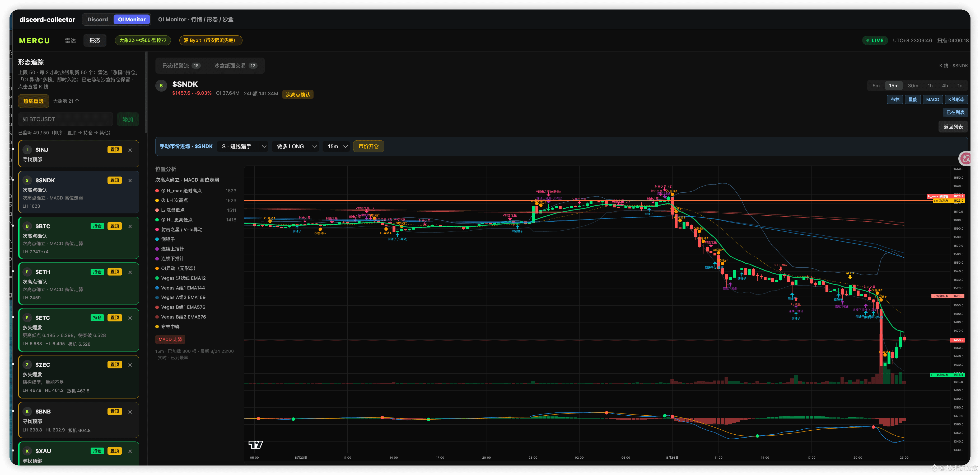
Task: Toggle 置顶 pin on $ZEC card
Action: [x=115, y=365]
